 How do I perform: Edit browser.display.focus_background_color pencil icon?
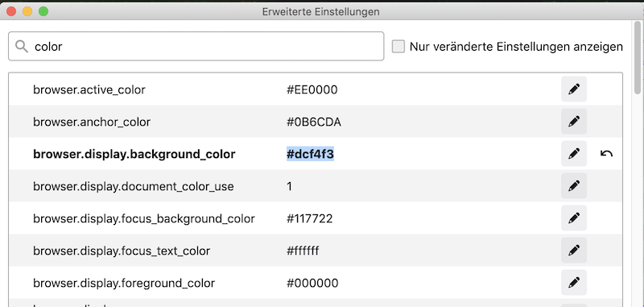click(574, 218)
